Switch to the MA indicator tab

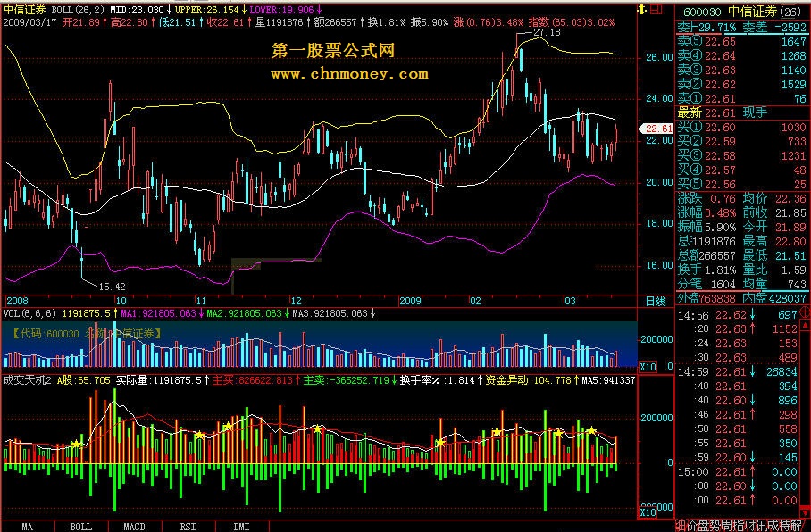point(27,527)
